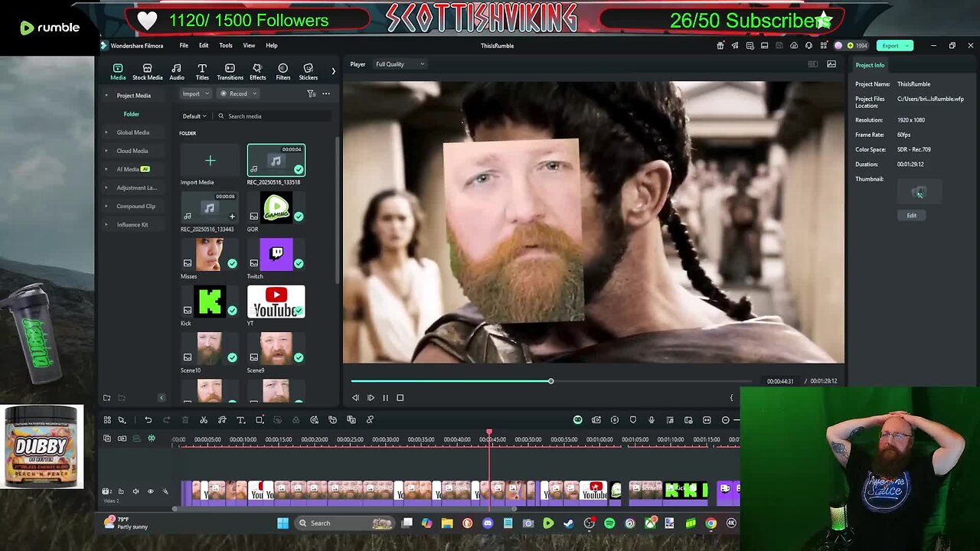Open the Project Info tab
The height and width of the screenshot is (551, 980).
click(870, 65)
